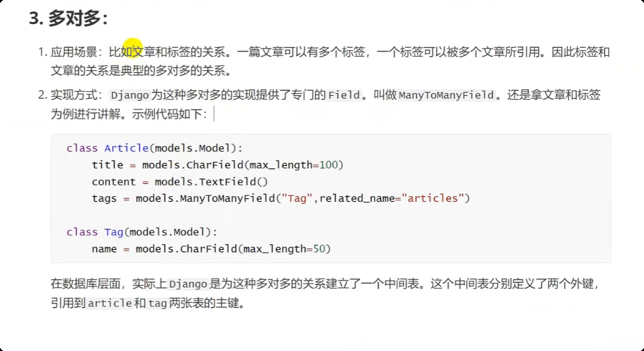Click "TextField()" in the code block
The height and width of the screenshot is (351, 644).
click(237, 182)
